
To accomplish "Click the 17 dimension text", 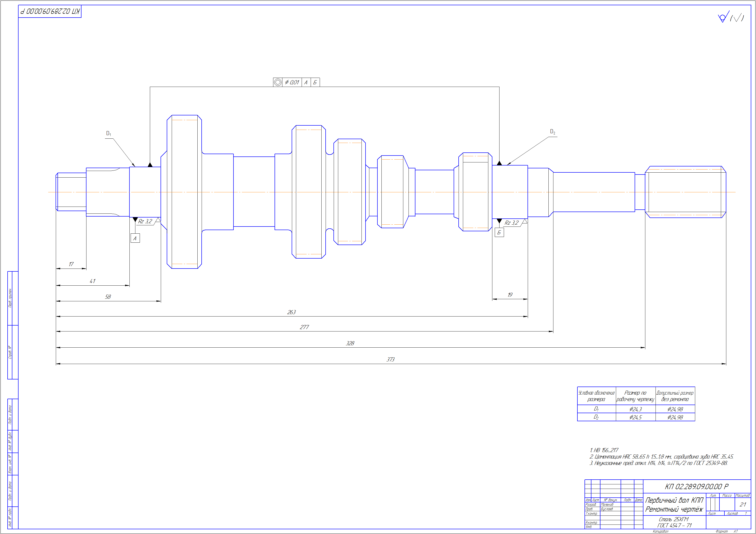I will (x=71, y=264).
